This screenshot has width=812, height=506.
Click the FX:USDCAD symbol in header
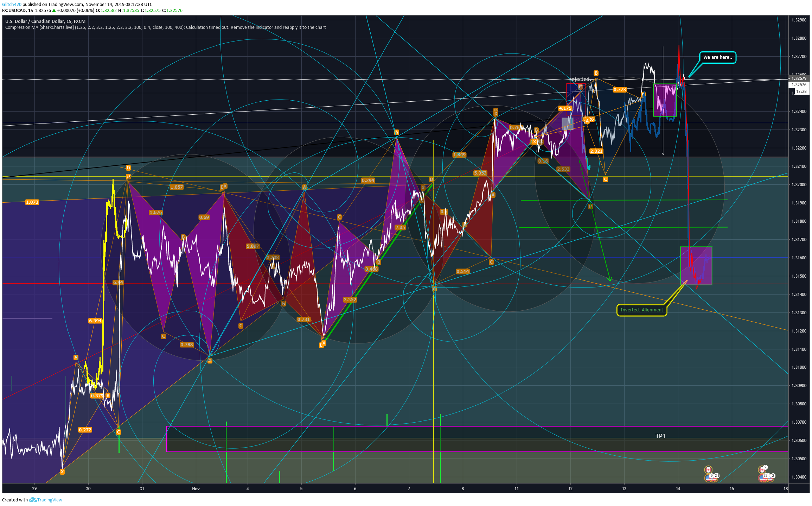coord(14,10)
